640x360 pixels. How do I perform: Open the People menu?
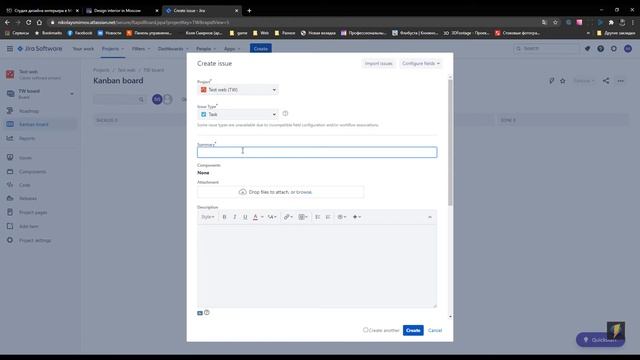coord(206,49)
